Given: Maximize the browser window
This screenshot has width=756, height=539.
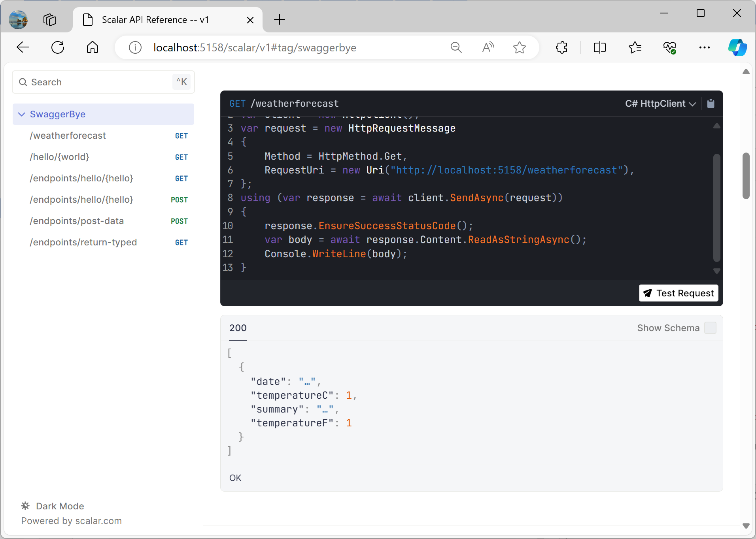Looking at the screenshot, I should [x=701, y=13].
